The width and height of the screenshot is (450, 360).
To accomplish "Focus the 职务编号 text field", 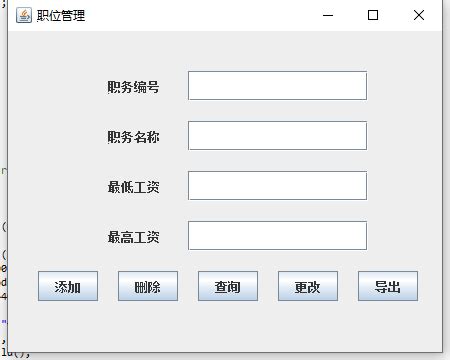I will click(x=278, y=86).
